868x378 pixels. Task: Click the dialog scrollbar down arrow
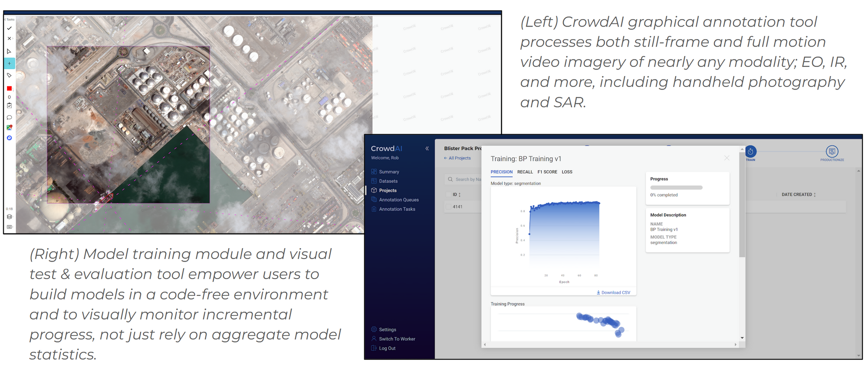point(742,338)
